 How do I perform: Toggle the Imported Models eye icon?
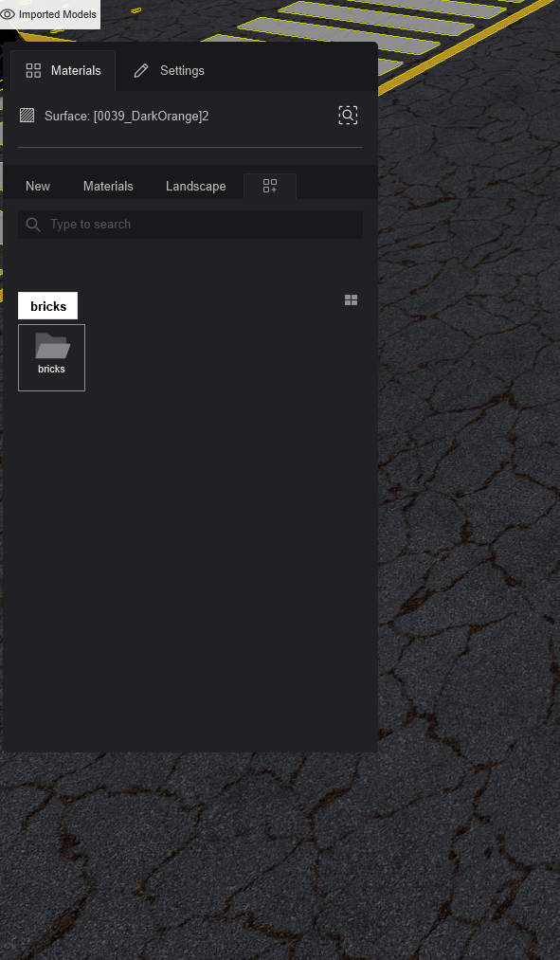[x=8, y=14]
